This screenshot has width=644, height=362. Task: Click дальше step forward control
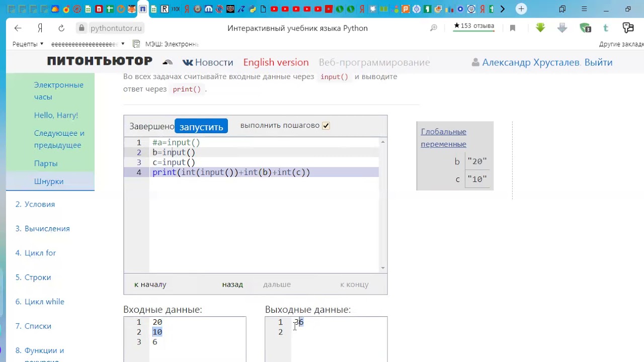[277, 285]
